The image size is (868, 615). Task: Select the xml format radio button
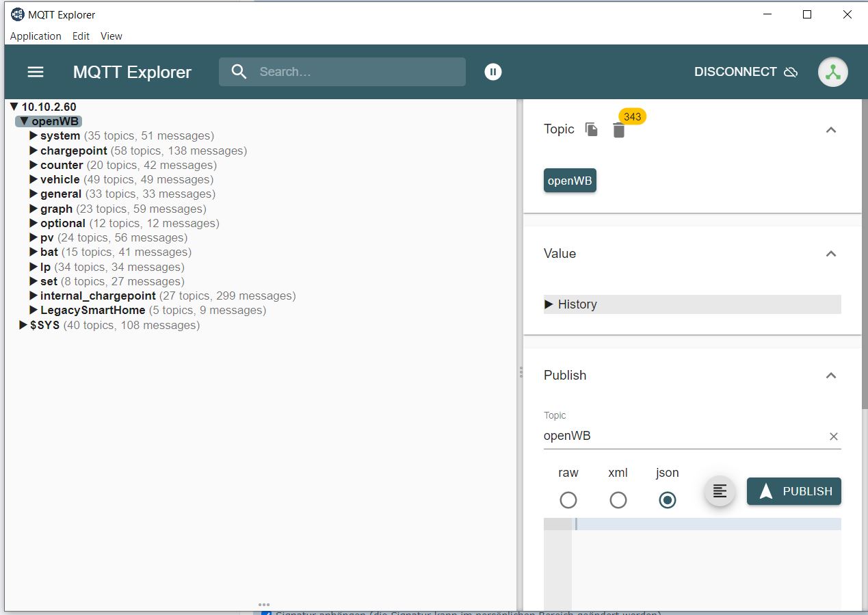pyautogui.click(x=618, y=501)
